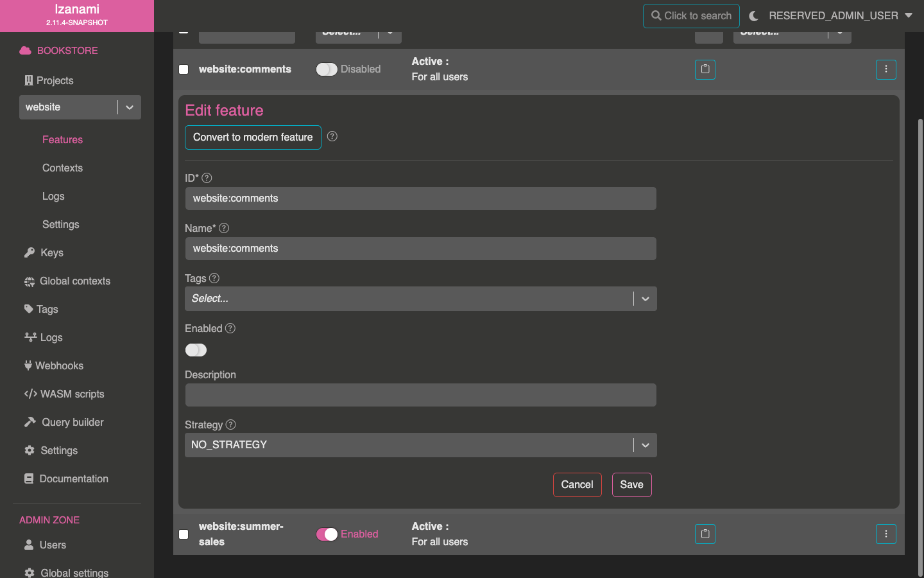Click the Description input field
The image size is (924, 578).
420,395
